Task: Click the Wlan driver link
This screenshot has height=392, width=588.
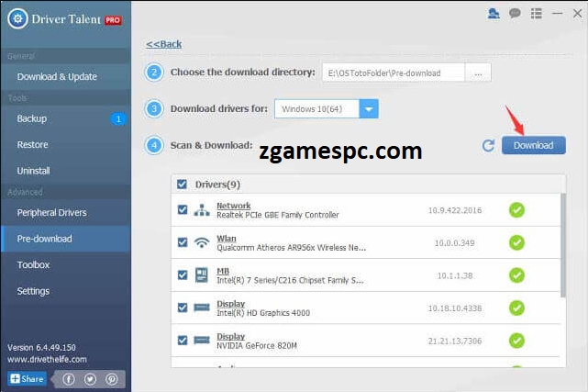Action: [x=227, y=238]
